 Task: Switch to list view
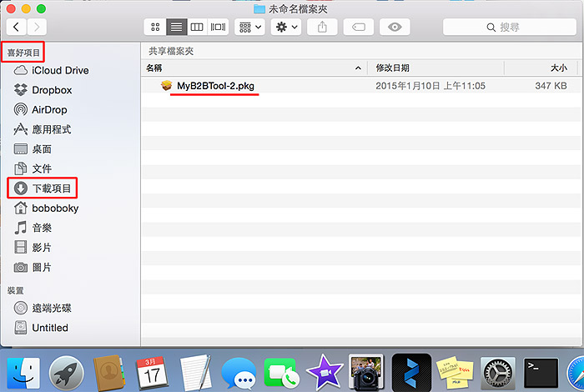pyautogui.click(x=176, y=27)
